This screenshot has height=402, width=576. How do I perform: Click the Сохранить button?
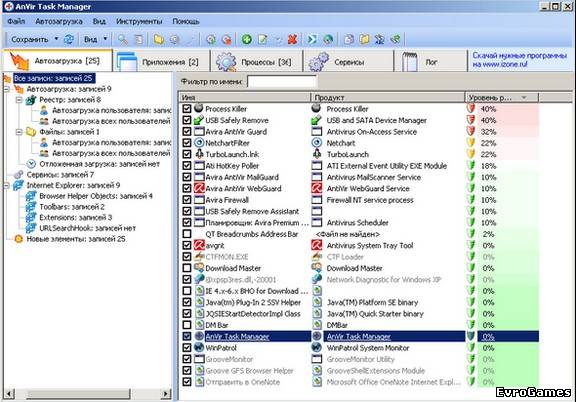click(x=30, y=39)
